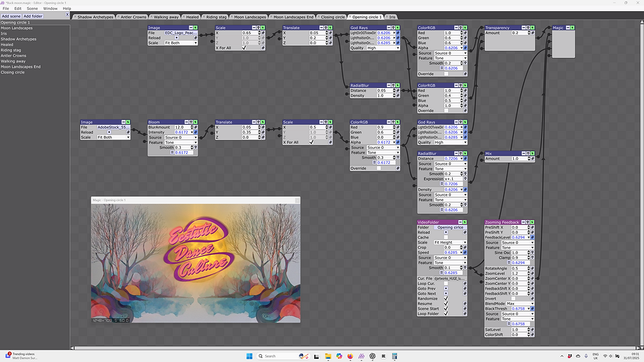Open help icon beside Sine Osc value
The height and width of the screenshot is (362, 644).
[533, 253]
